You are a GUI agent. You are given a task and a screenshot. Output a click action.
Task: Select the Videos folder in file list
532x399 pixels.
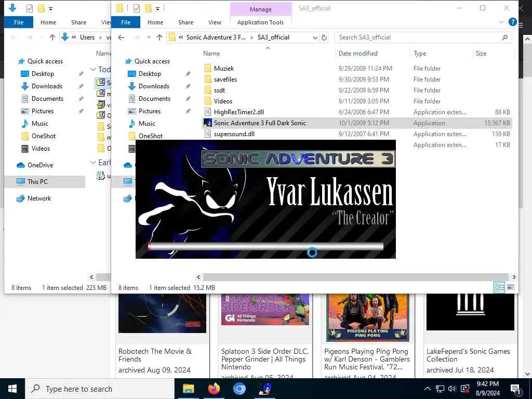[x=223, y=101]
